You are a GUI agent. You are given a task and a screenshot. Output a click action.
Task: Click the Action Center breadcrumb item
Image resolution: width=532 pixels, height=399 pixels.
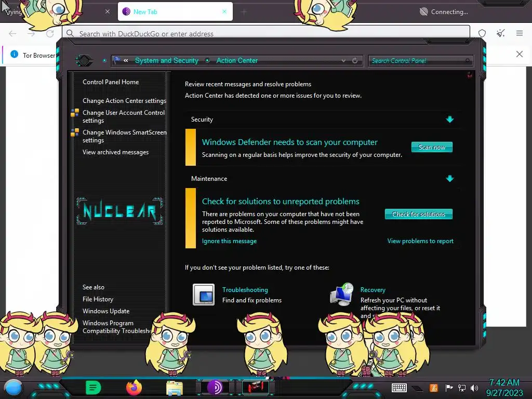(x=237, y=60)
